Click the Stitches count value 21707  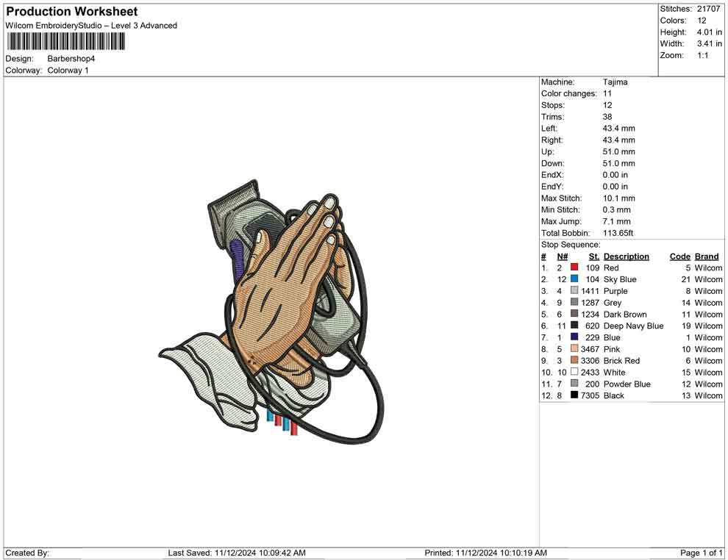710,9
